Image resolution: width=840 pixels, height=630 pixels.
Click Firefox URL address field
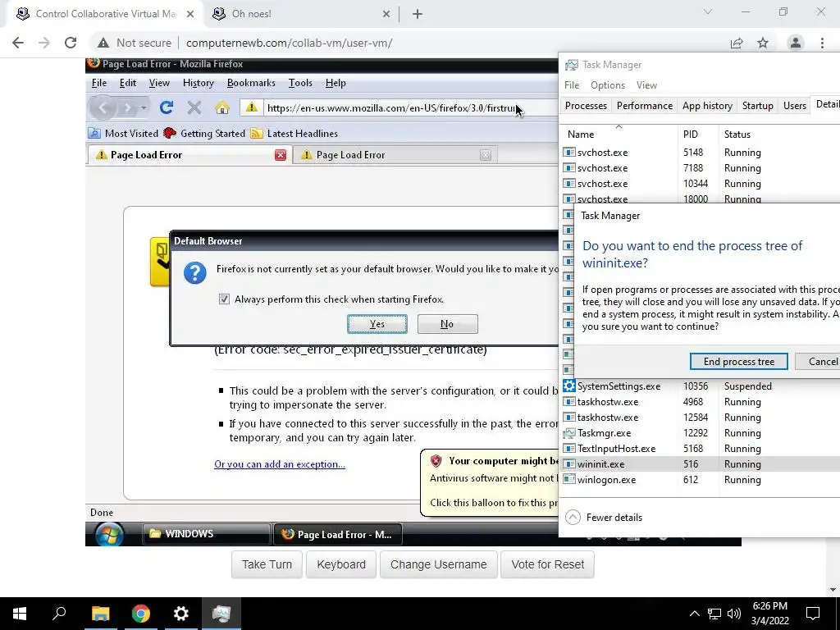tap(410, 107)
